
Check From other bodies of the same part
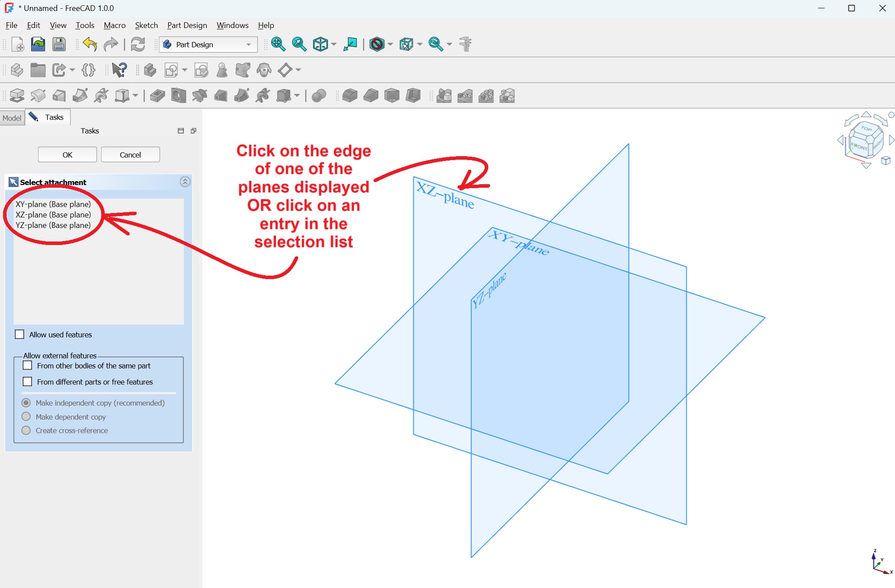pos(28,365)
